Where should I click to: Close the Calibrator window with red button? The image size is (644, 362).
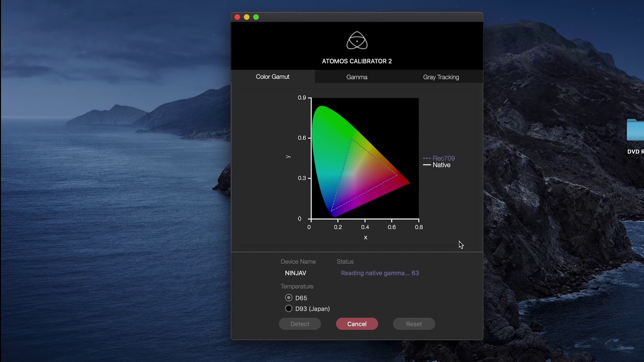tap(237, 17)
